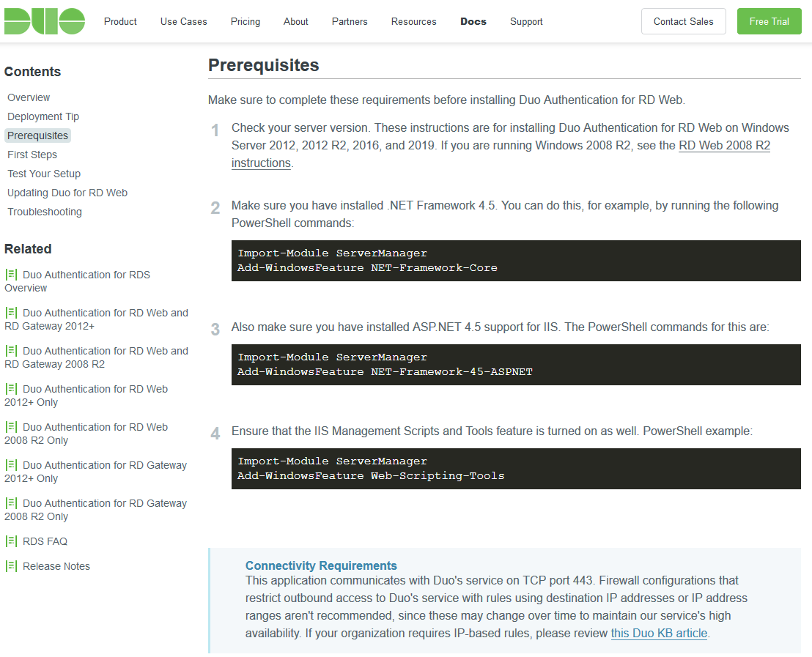Click the Contents sidebar heading
Screen dimensions: 812x657
point(33,72)
